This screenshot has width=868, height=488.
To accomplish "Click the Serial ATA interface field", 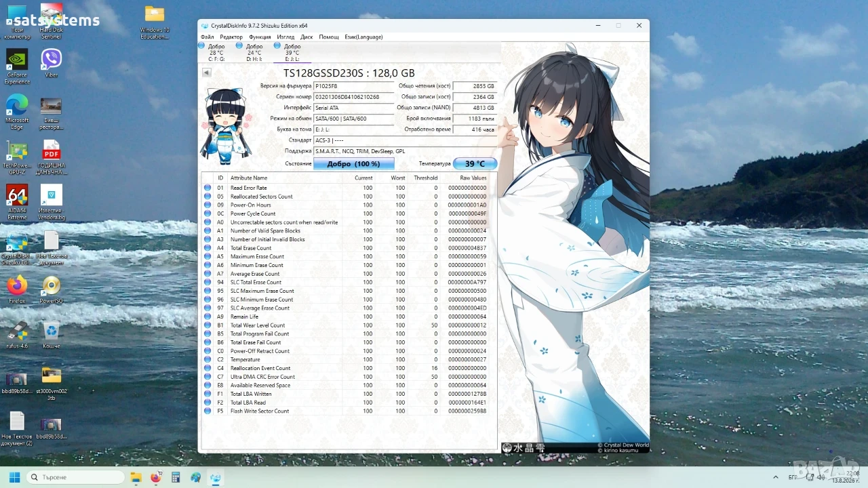I will pos(353,108).
